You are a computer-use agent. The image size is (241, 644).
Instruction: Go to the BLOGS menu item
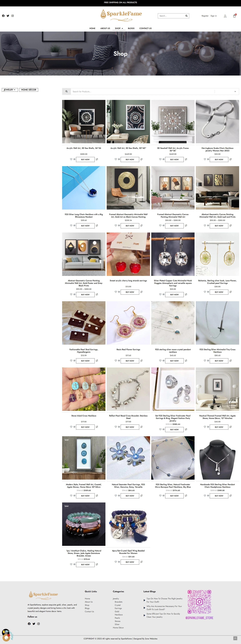131,28
